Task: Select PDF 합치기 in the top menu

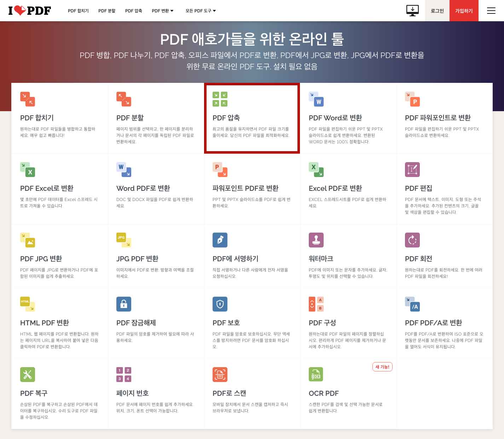Action: point(78,11)
